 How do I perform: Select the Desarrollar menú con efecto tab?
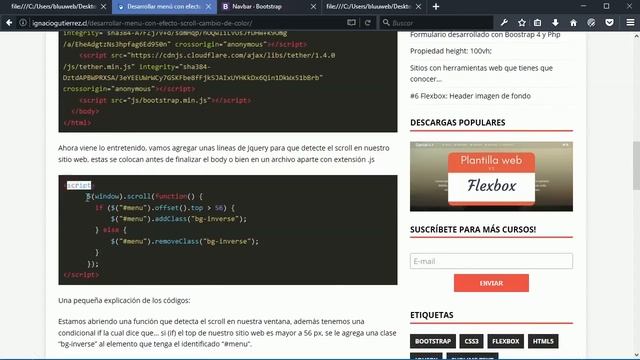tap(164, 7)
